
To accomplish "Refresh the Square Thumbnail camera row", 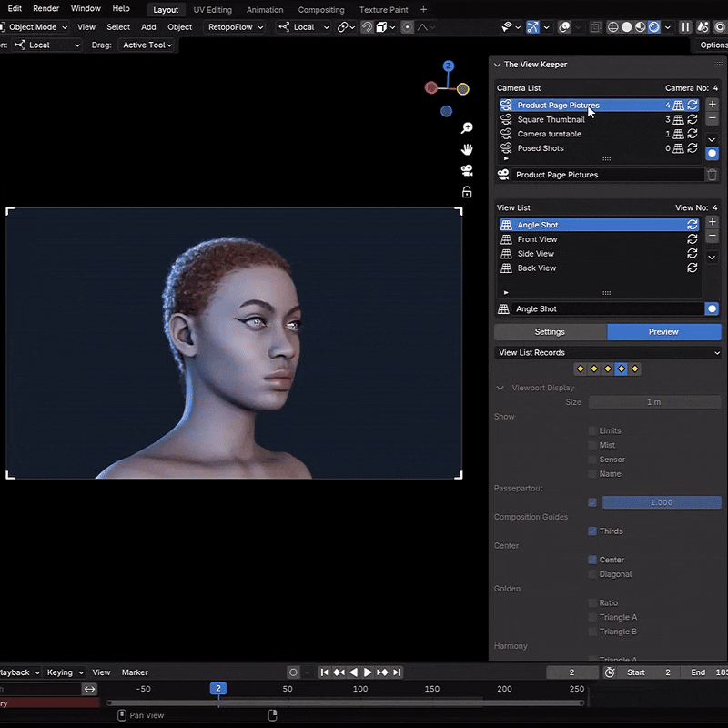I will pos(693,119).
